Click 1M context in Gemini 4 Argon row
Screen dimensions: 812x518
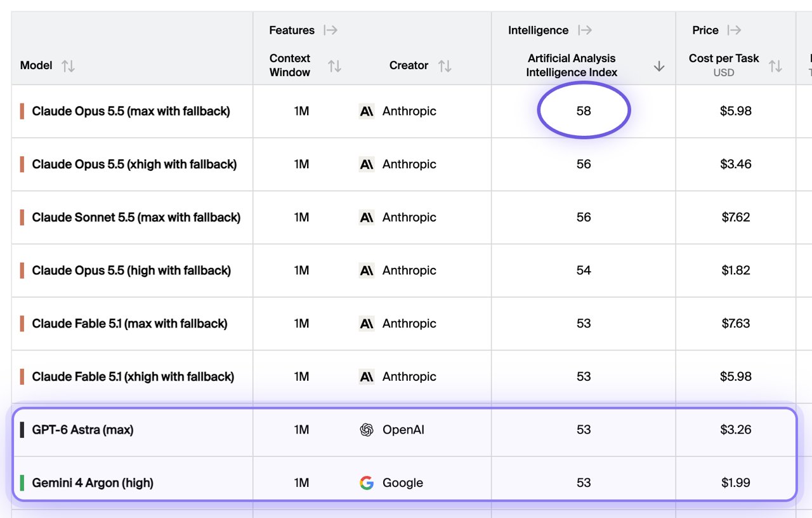(301, 483)
